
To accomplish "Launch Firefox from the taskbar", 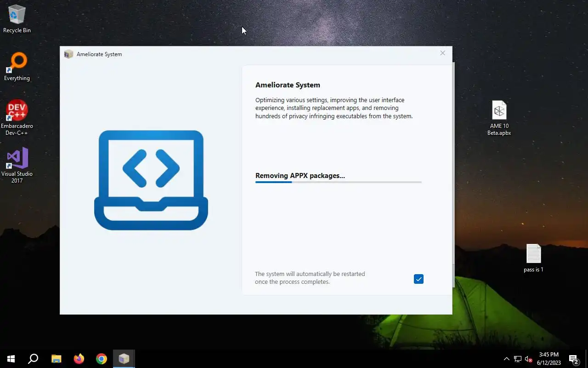I will [x=79, y=359].
